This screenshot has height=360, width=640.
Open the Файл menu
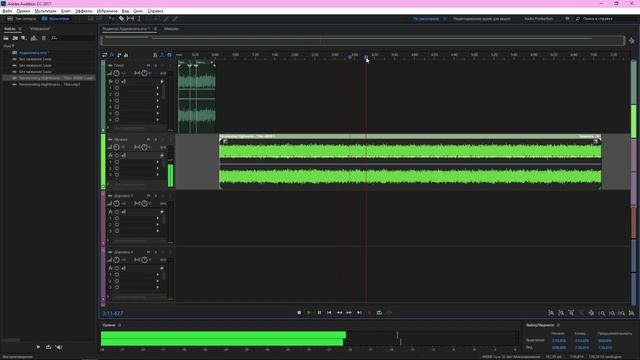pos(7,11)
